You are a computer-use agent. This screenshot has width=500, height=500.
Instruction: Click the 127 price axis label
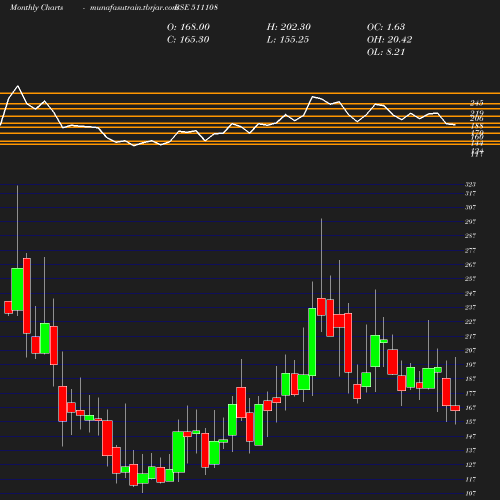[470, 465]
